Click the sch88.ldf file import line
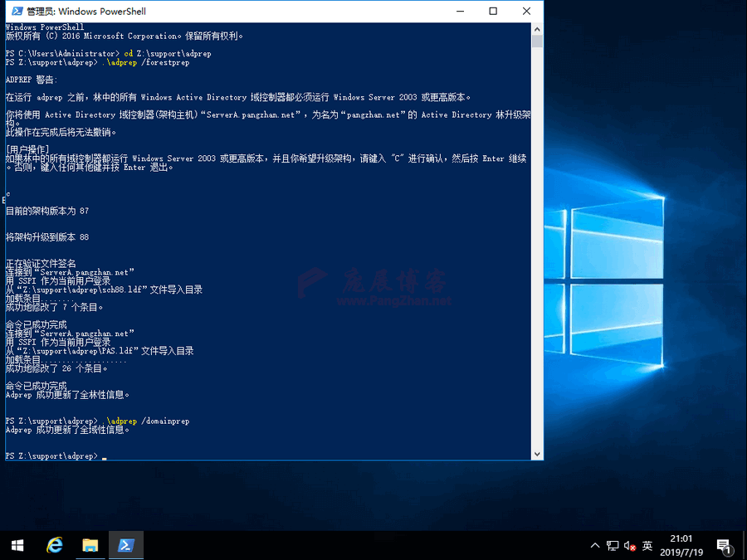This screenshot has height=560, width=747. coord(104,290)
